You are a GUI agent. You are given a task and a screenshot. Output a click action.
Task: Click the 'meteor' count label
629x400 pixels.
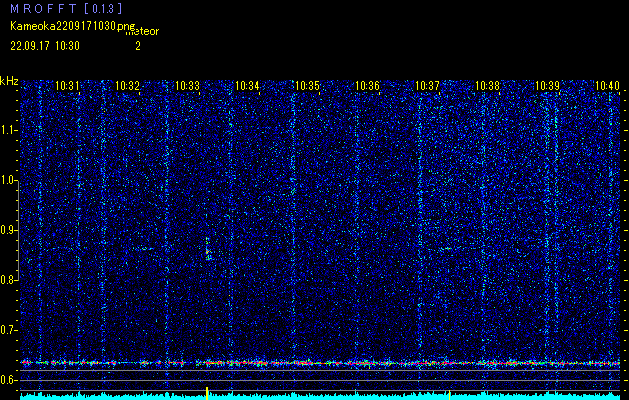tap(142, 31)
